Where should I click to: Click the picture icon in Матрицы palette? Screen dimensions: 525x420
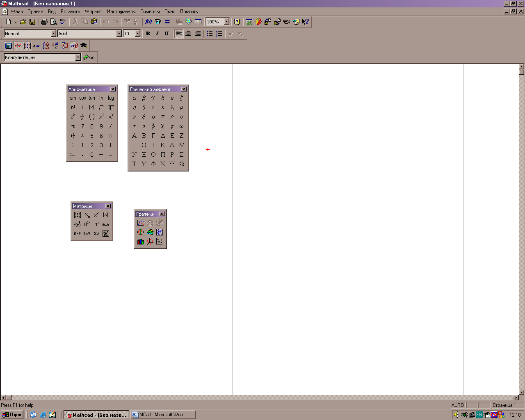(106, 234)
